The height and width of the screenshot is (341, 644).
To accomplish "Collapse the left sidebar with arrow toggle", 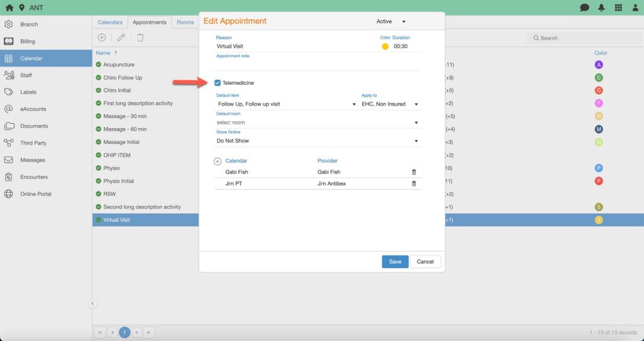I will point(92,303).
